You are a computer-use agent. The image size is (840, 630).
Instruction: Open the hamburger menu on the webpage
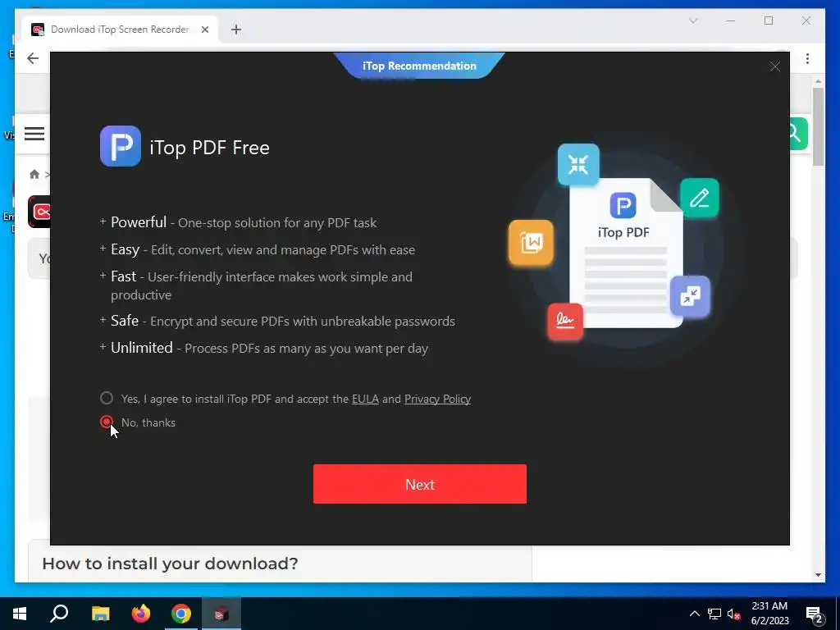[x=34, y=134]
